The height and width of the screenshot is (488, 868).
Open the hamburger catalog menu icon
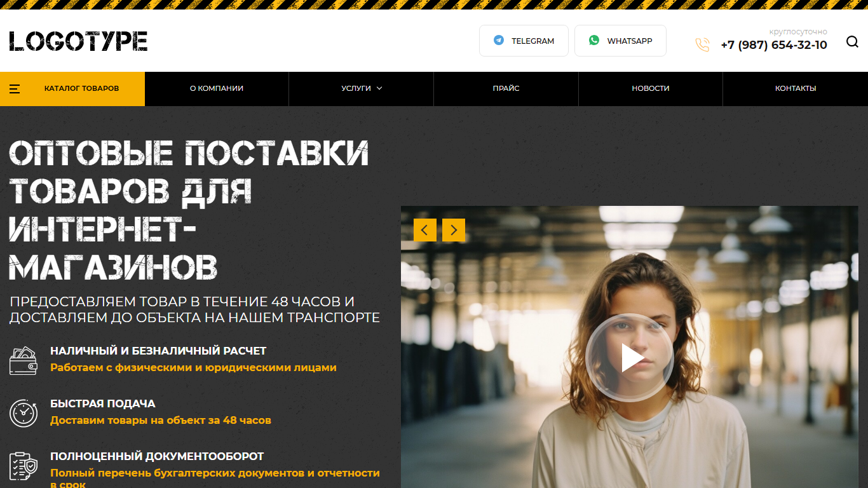(x=15, y=89)
